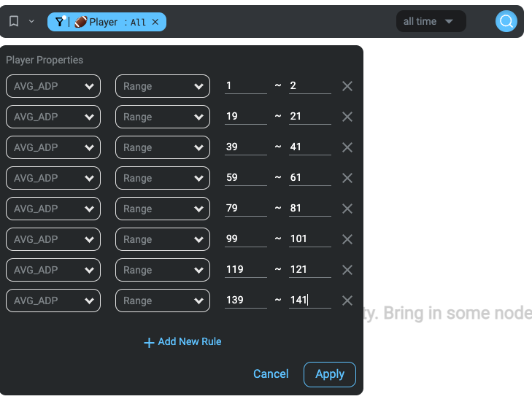Delete the rule with range 139 ~ 141

click(347, 301)
